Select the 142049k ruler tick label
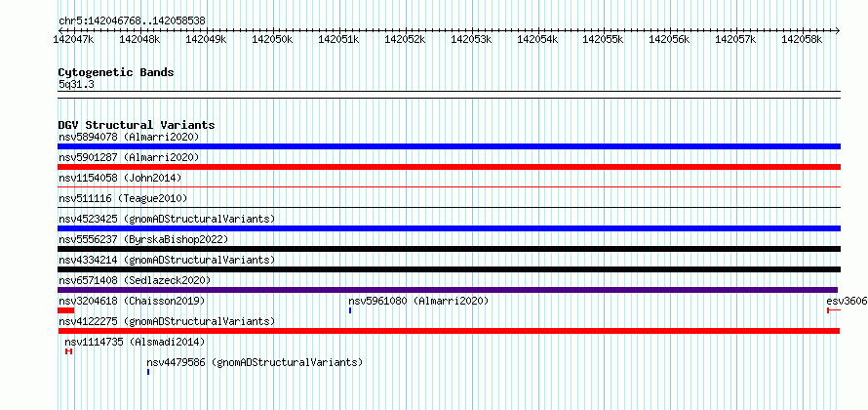 (206, 39)
